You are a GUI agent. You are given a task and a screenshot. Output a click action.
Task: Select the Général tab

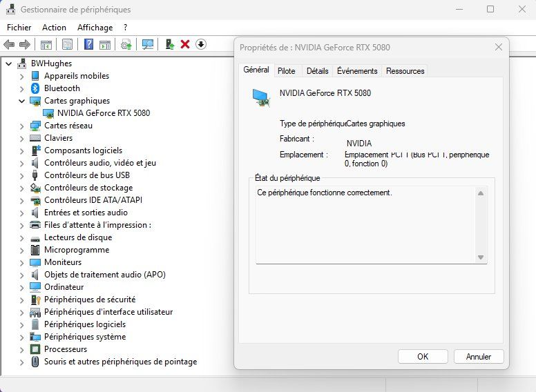tap(256, 70)
